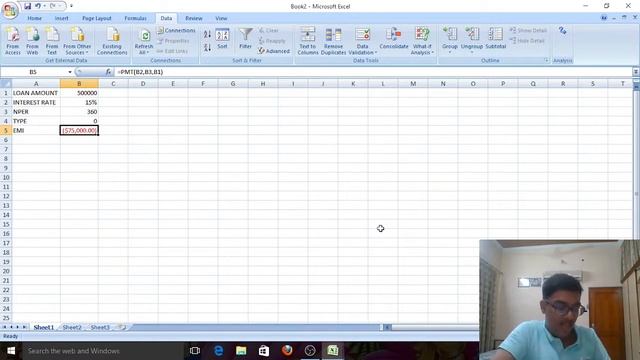
Task: Select cell B3 showing 360
Action: [x=79, y=112]
